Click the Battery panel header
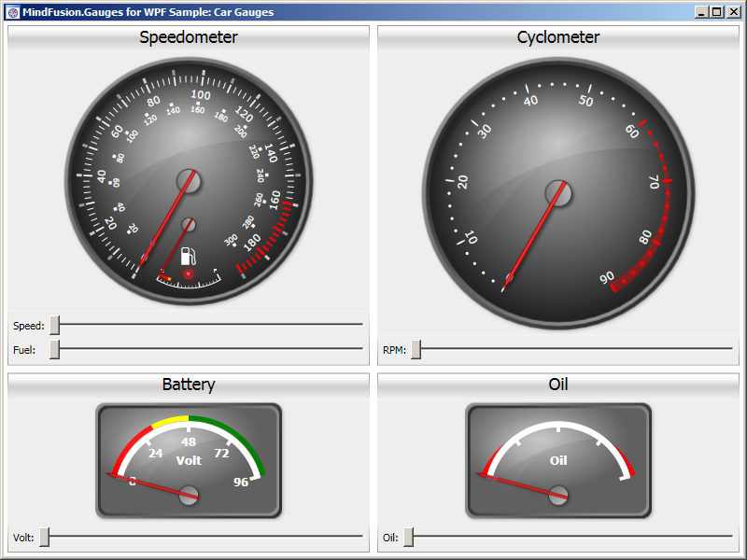 (x=189, y=385)
